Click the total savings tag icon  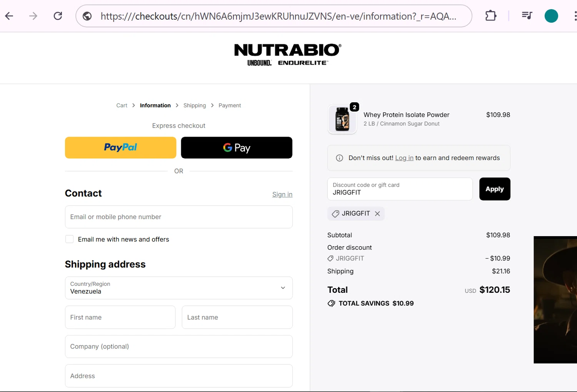tap(331, 304)
